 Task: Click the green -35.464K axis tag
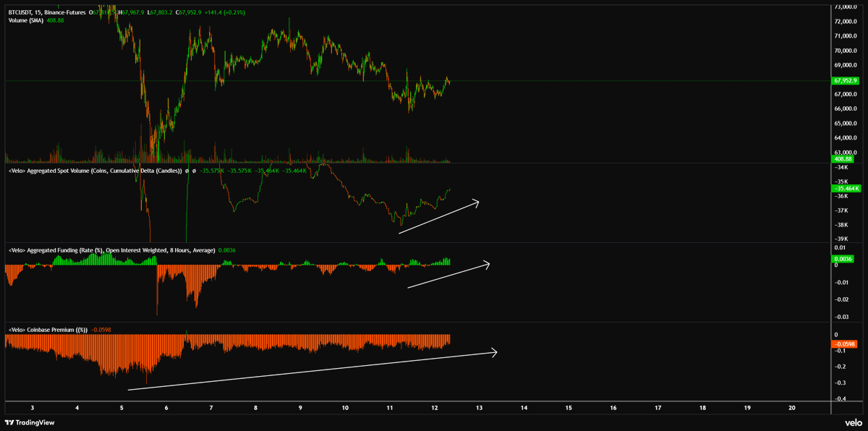pos(845,188)
